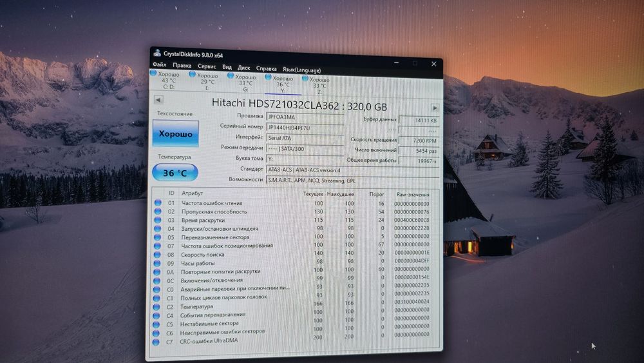
Task: Open the Язык(Language) menu
Action: click(301, 70)
